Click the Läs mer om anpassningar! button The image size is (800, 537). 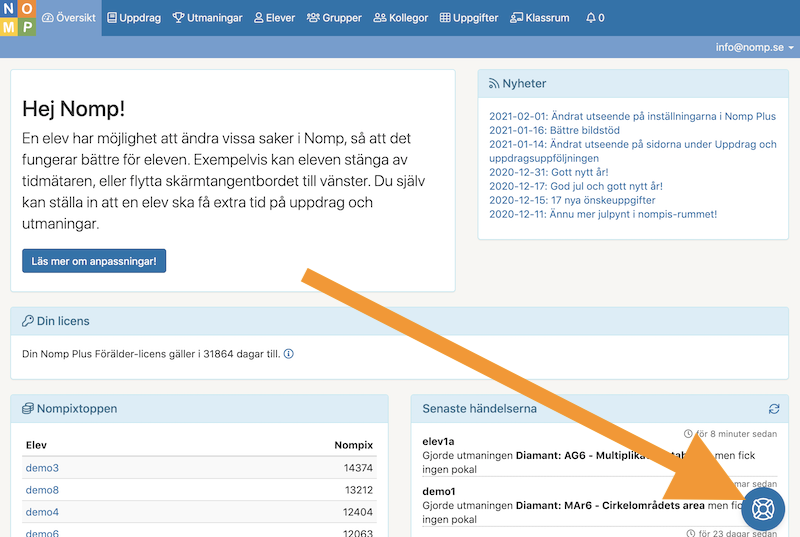pos(94,261)
